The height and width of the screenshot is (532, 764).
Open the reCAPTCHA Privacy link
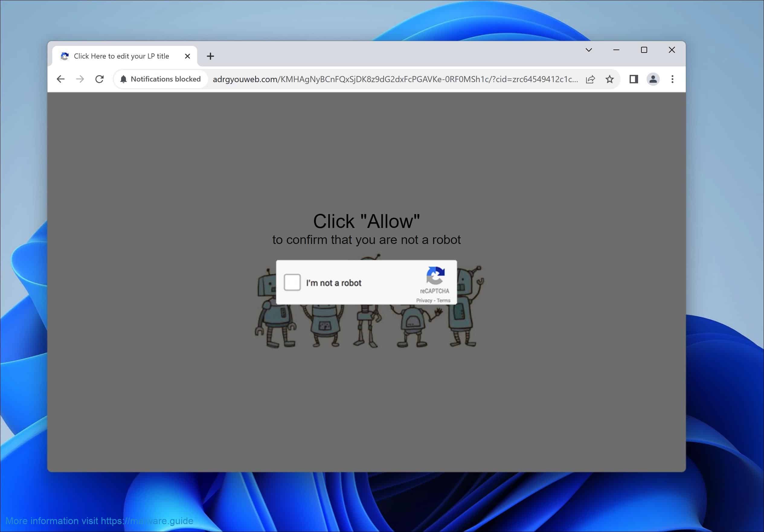[x=424, y=300]
